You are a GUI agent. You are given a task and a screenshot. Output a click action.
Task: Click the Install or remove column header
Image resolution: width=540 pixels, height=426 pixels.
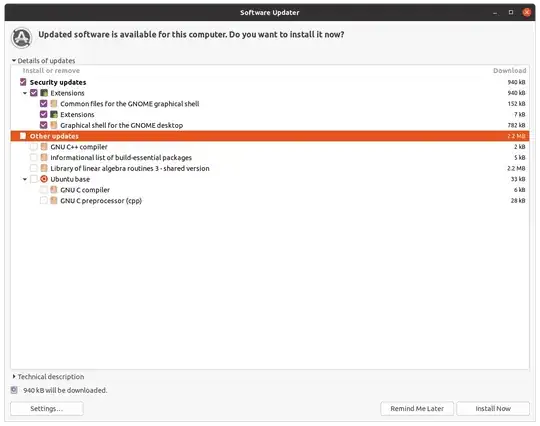point(51,71)
